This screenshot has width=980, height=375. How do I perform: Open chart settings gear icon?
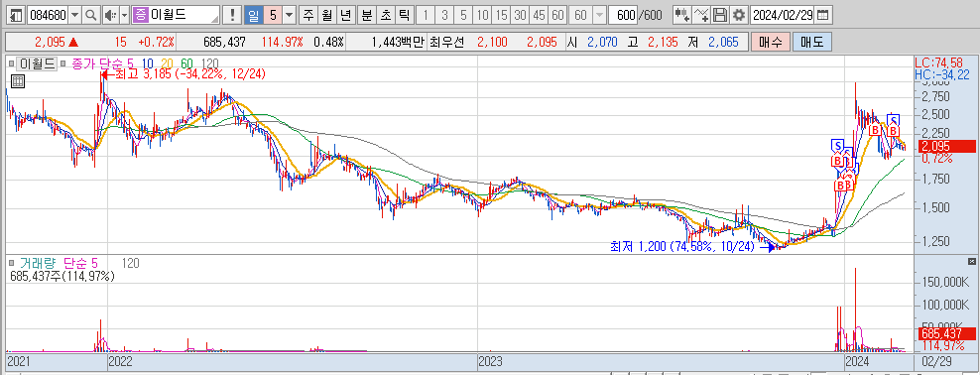(739, 14)
